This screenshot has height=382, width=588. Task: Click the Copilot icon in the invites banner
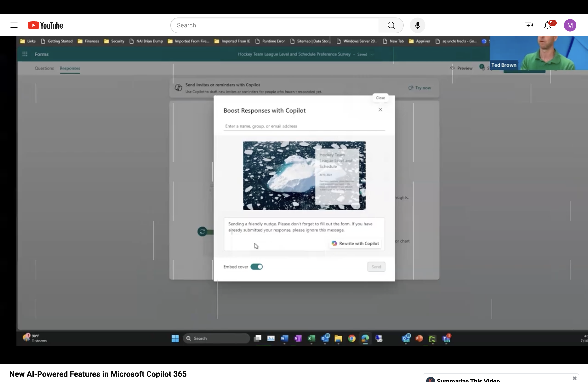pyautogui.click(x=178, y=88)
